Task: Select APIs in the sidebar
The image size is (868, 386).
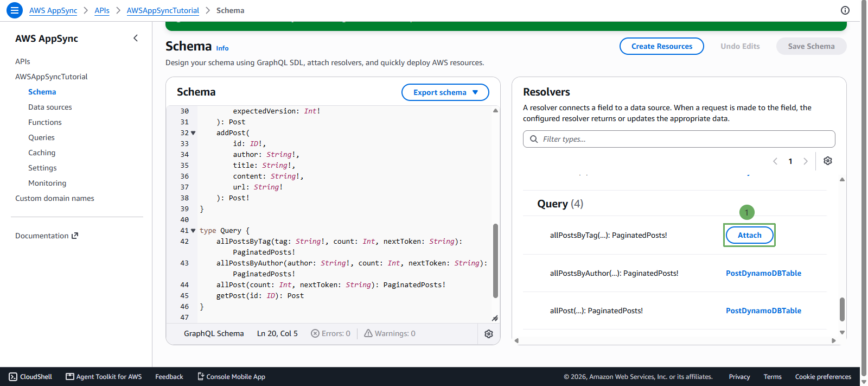Action: [x=23, y=61]
